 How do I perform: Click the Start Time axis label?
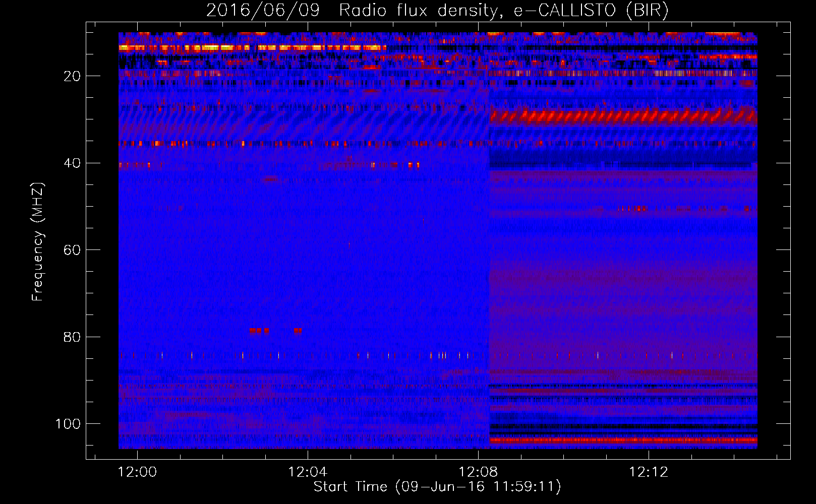[x=437, y=487]
